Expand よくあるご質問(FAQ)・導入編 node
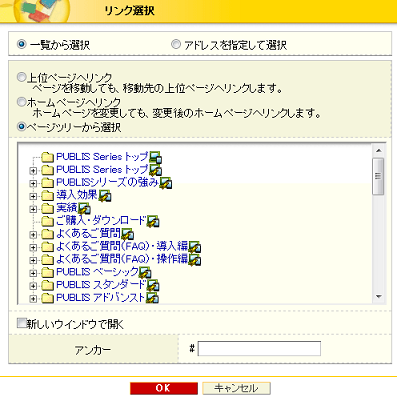This screenshot has height=405, width=397. point(33,247)
